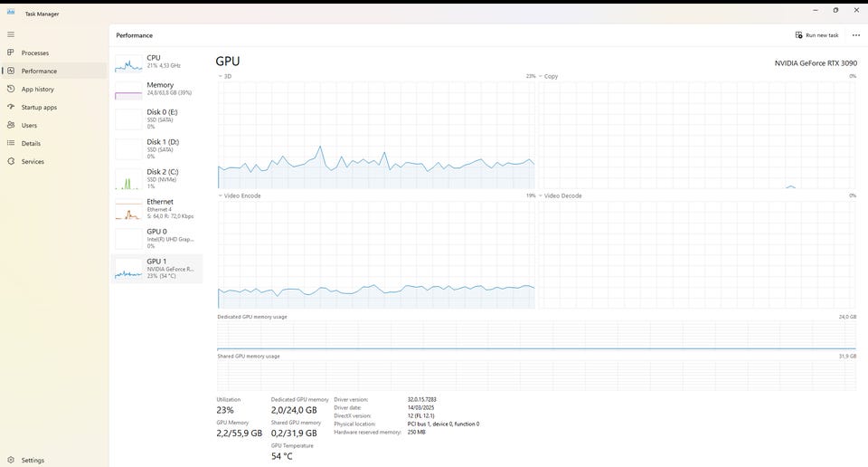Click the Video Encode utilization graph
The image size is (868, 467).
tap(376, 254)
